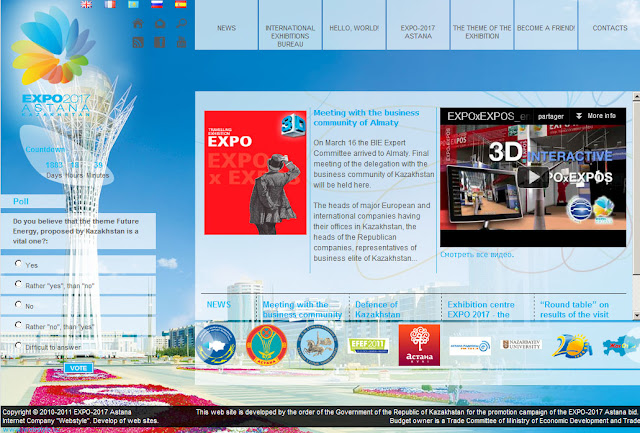Click the Copyright 2010-2011 EXPO-2017 Astana text
The image size is (640, 433).
tap(67, 412)
